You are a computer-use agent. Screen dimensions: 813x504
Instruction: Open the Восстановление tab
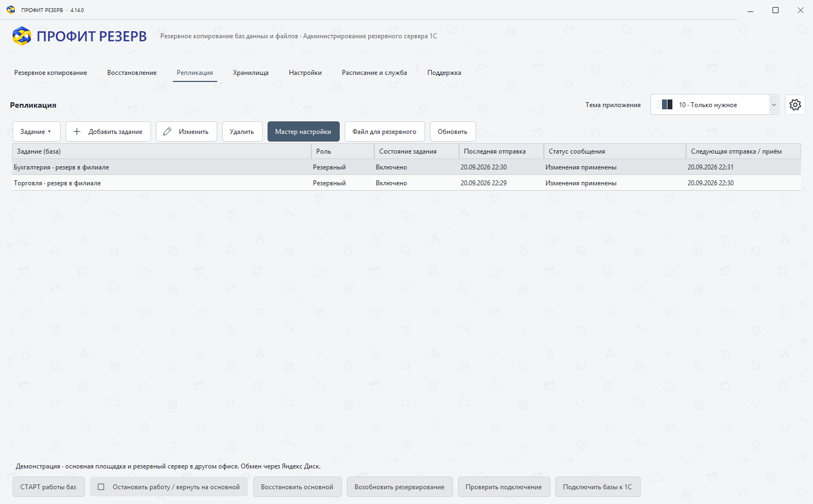[132, 73]
